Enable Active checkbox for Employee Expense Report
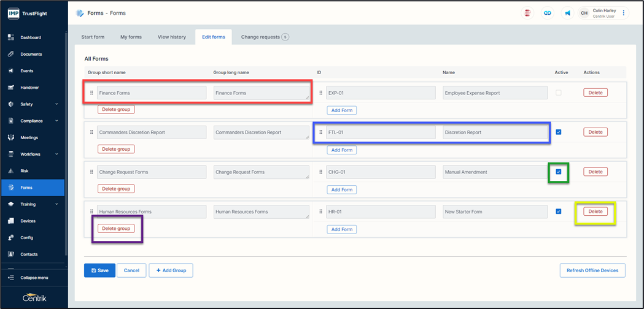The height and width of the screenshot is (309, 644). (x=558, y=93)
